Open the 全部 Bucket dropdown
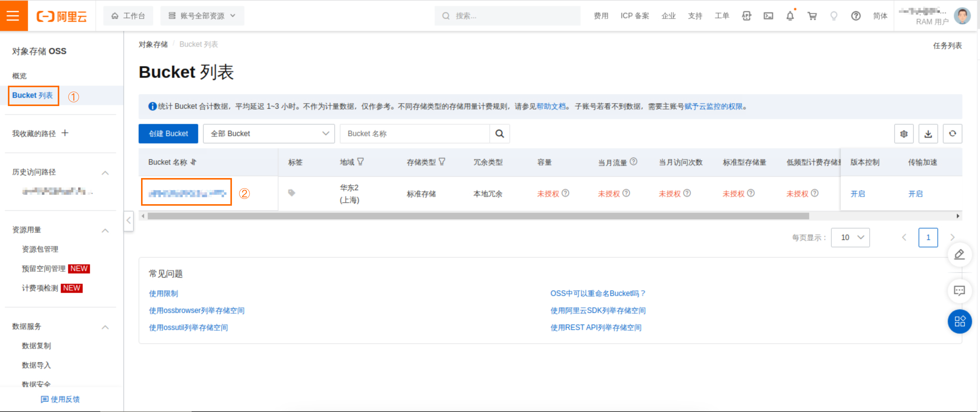 (269, 133)
